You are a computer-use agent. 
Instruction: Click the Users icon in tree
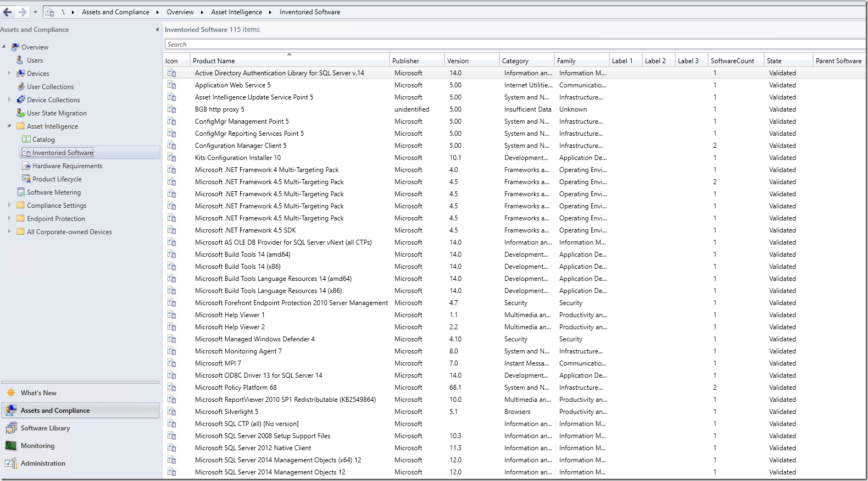(x=21, y=60)
